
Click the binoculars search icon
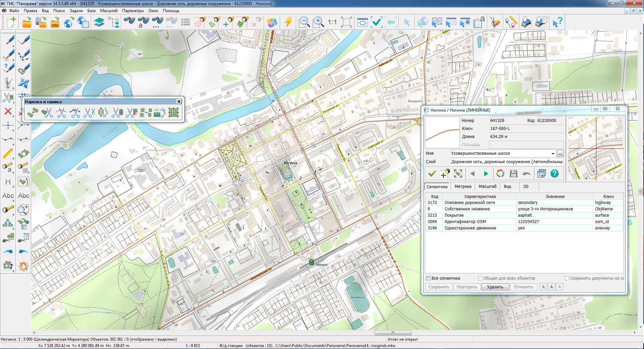(129, 22)
